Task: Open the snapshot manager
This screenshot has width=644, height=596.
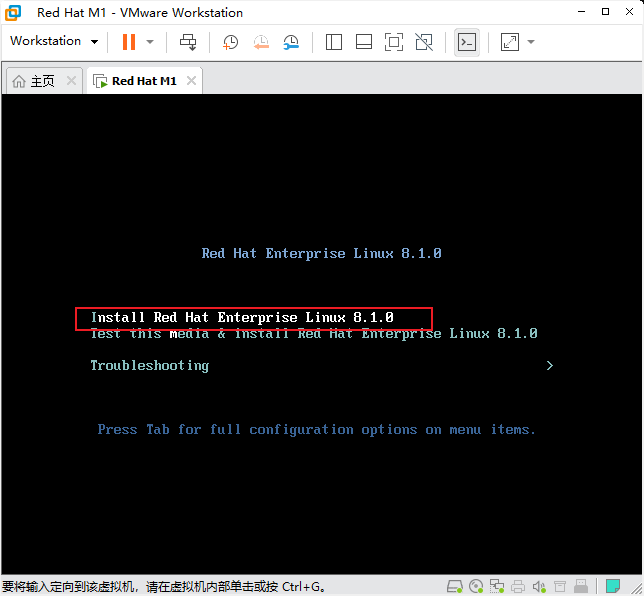Action: (291, 42)
